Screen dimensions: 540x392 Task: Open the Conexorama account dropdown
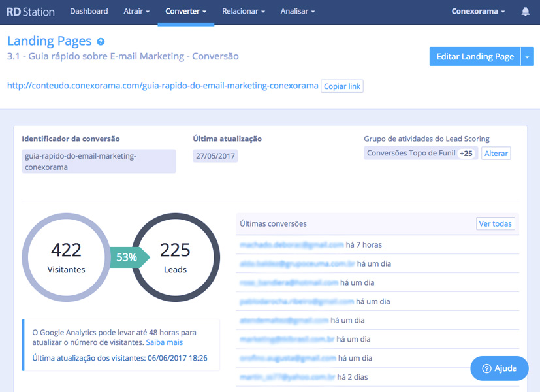(478, 12)
